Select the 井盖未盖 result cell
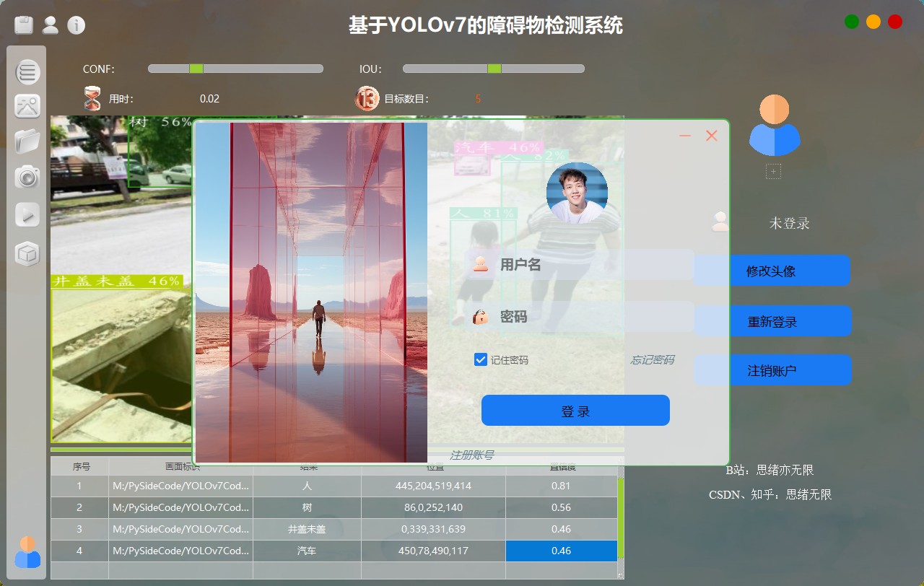This screenshot has height=586, width=924. coord(308,529)
